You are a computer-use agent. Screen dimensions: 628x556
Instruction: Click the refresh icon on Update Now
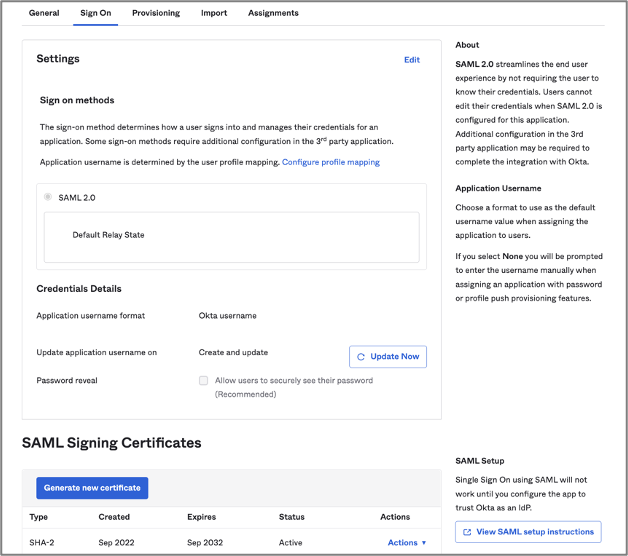click(x=361, y=357)
